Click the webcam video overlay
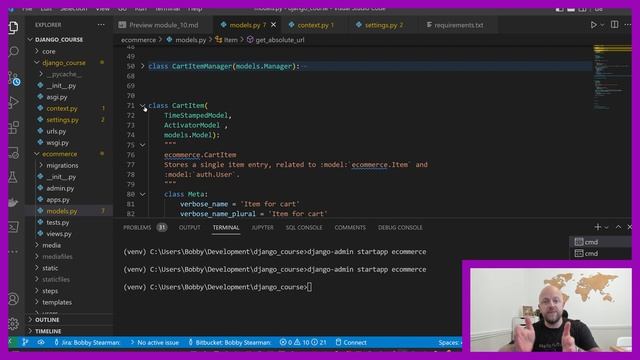 (x=551, y=310)
